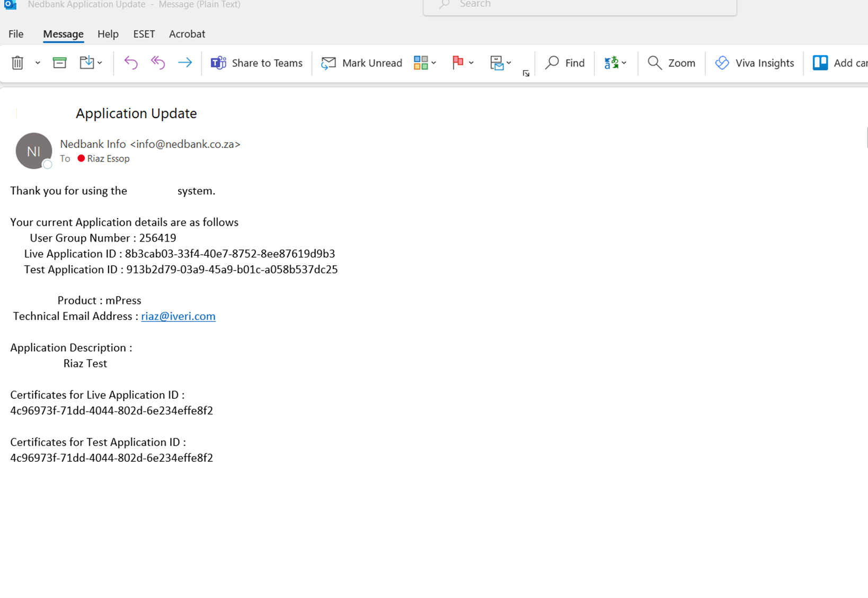Archive the message with the Archive icon

60,63
